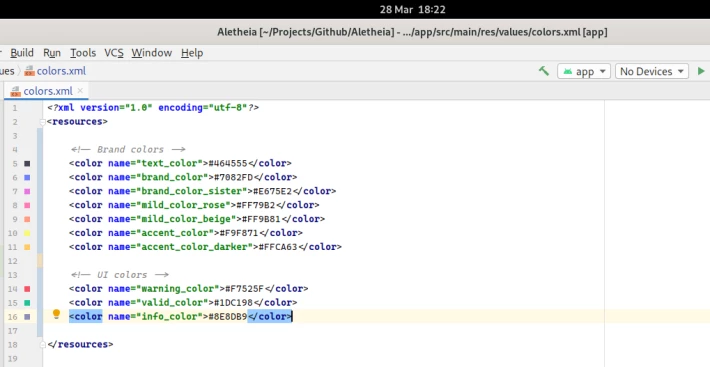This screenshot has width=710, height=367.
Task: Click the lightbulb quick-fix icon on line 16
Action: (56, 314)
